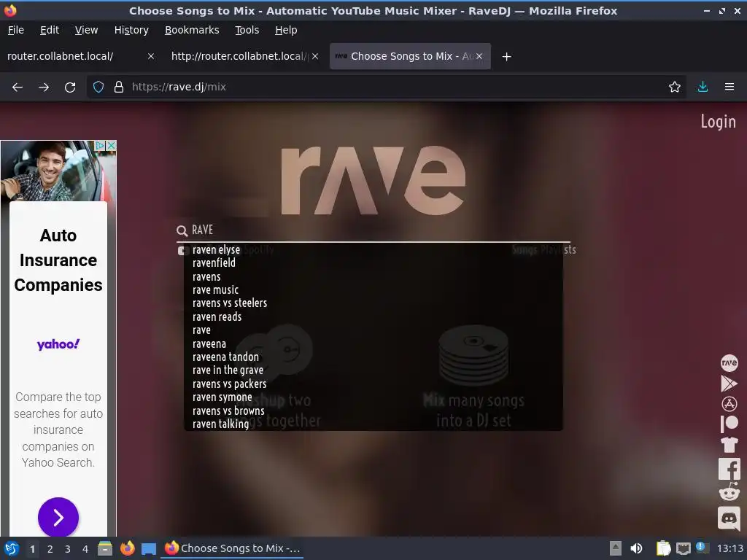
Task: Reload the rave.dj page
Action: [70, 87]
